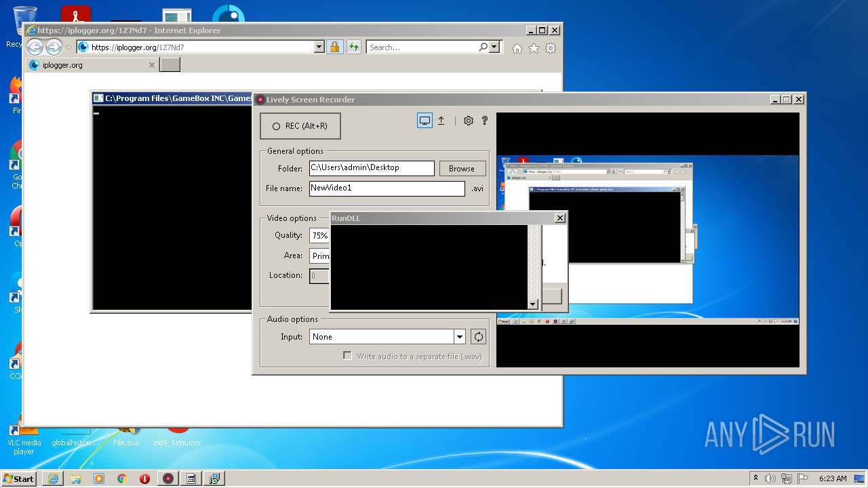Select the iplogger.org tab

pyautogui.click(x=92, y=65)
